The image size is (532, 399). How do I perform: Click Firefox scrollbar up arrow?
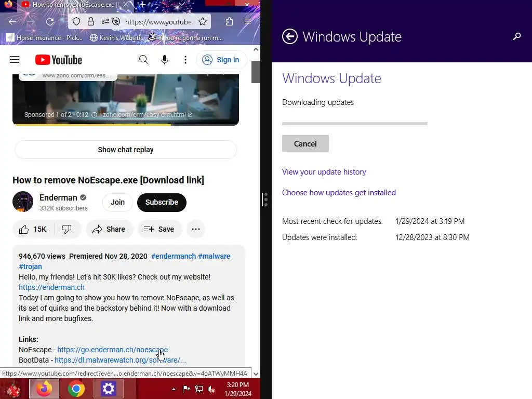[x=256, y=49]
